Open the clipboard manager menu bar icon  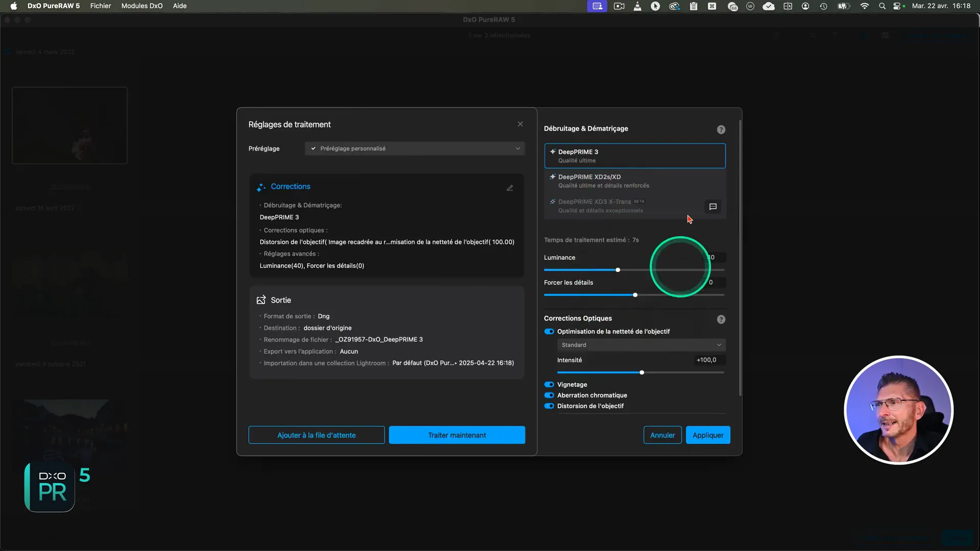[693, 6]
